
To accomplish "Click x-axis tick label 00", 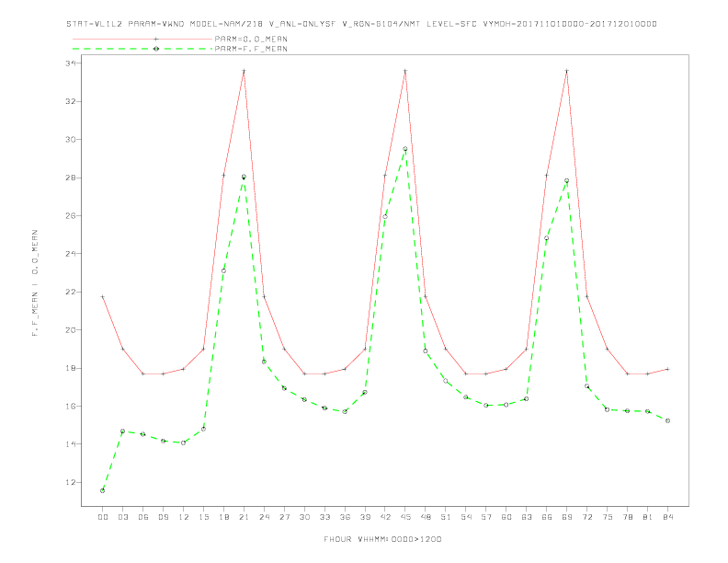I will click(103, 517).
